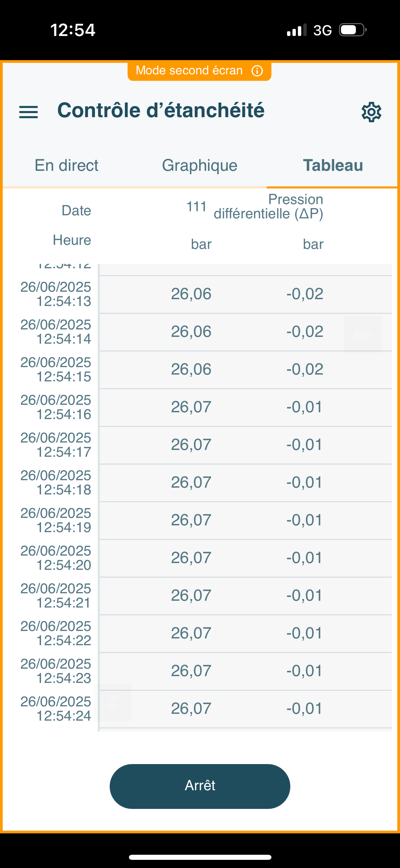Tap the 26,07 value at 12:54:16
This screenshot has height=868, width=400.
[191, 407]
